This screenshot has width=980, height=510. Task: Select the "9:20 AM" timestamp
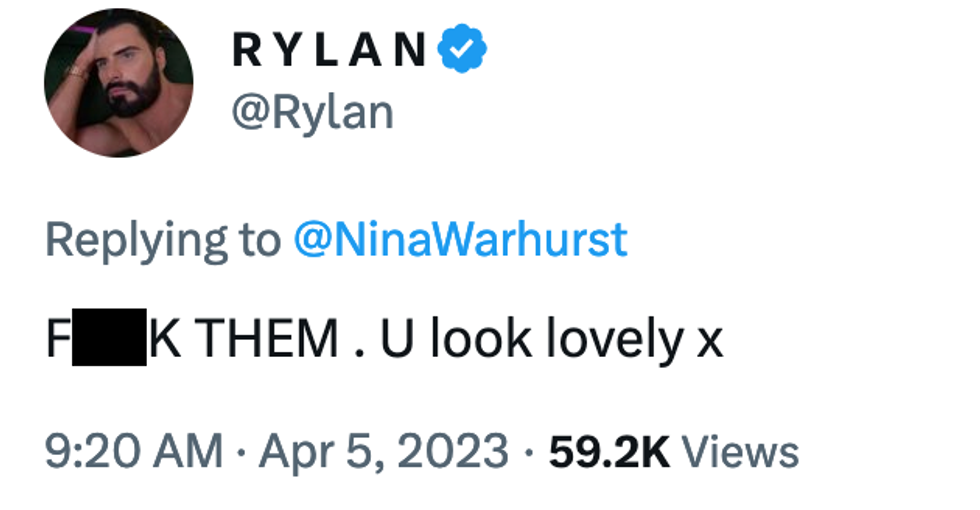tap(135, 451)
